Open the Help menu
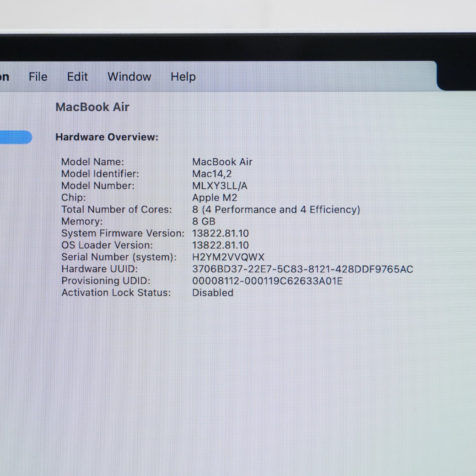 [x=183, y=77]
